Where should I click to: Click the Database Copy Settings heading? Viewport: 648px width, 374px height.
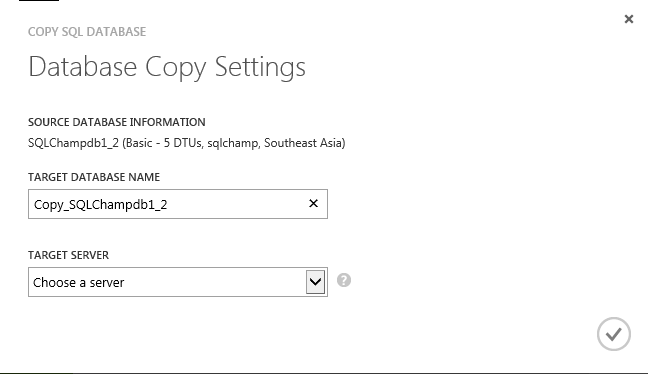tap(167, 67)
